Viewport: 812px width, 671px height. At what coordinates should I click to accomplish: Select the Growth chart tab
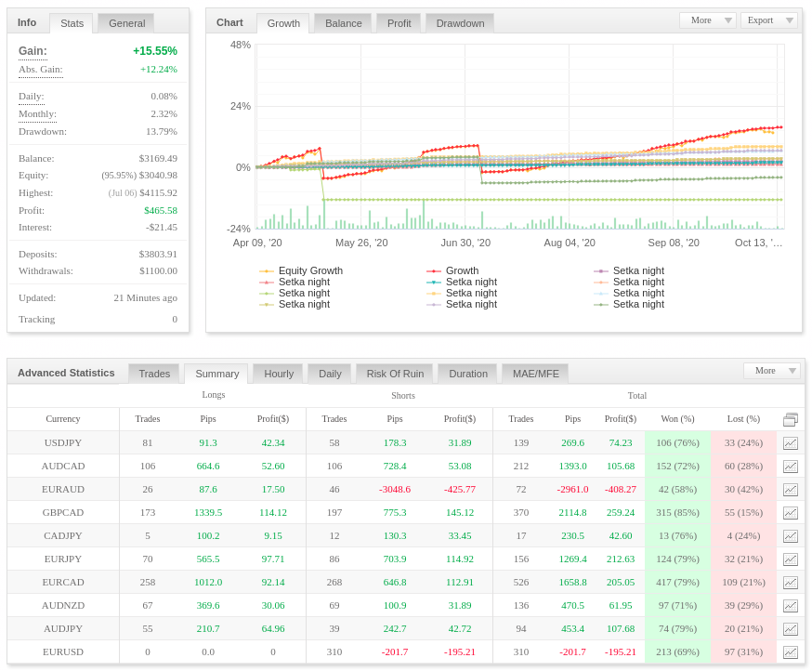click(x=283, y=23)
